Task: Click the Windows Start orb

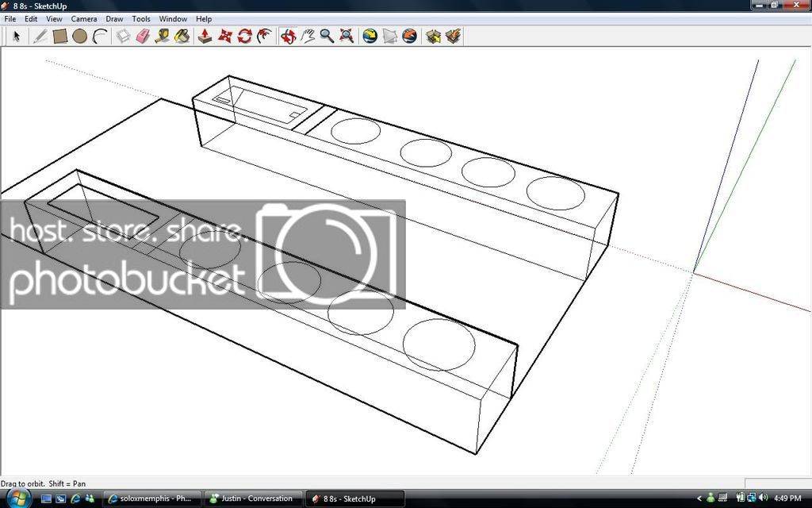Action: coord(17,498)
